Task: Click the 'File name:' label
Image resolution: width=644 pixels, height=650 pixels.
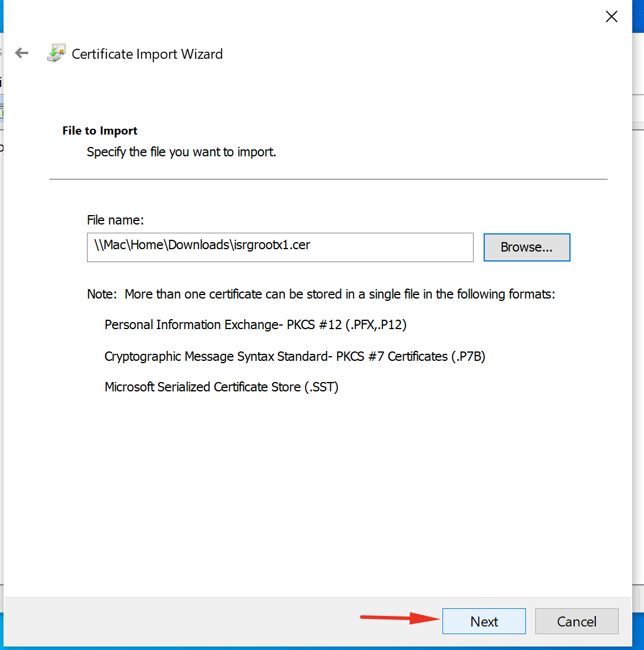Action: click(x=115, y=220)
